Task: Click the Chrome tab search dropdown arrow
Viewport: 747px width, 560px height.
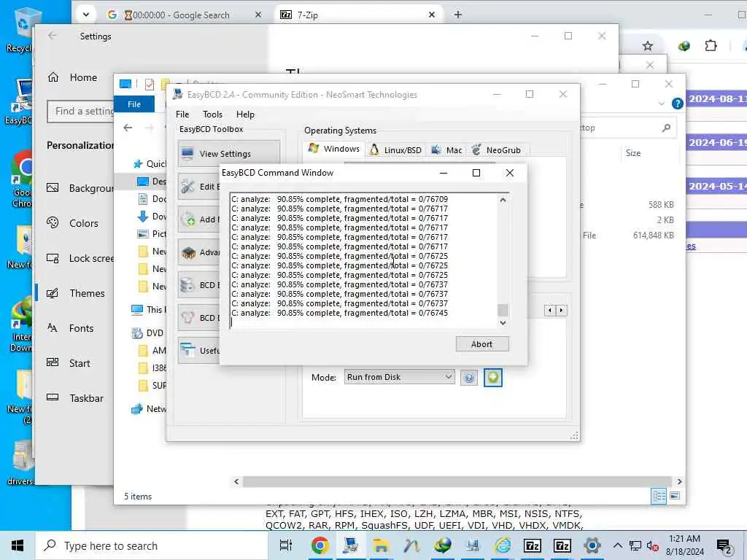Action: coord(86,15)
